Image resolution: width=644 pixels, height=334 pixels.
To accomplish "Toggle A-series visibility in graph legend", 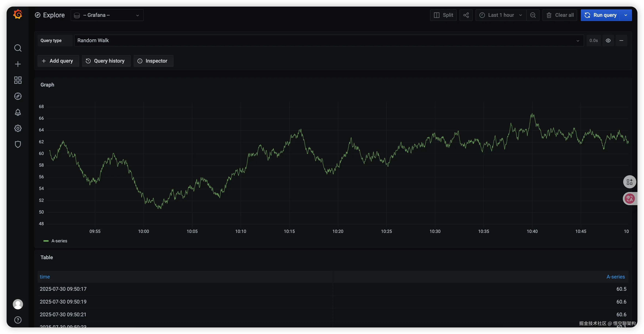I will [x=59, y=241].
